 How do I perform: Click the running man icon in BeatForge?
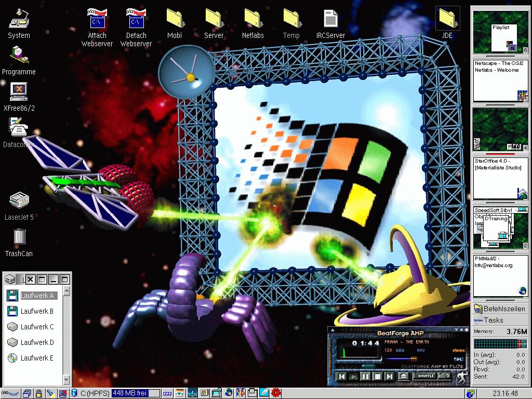click(x=461, y=377)
